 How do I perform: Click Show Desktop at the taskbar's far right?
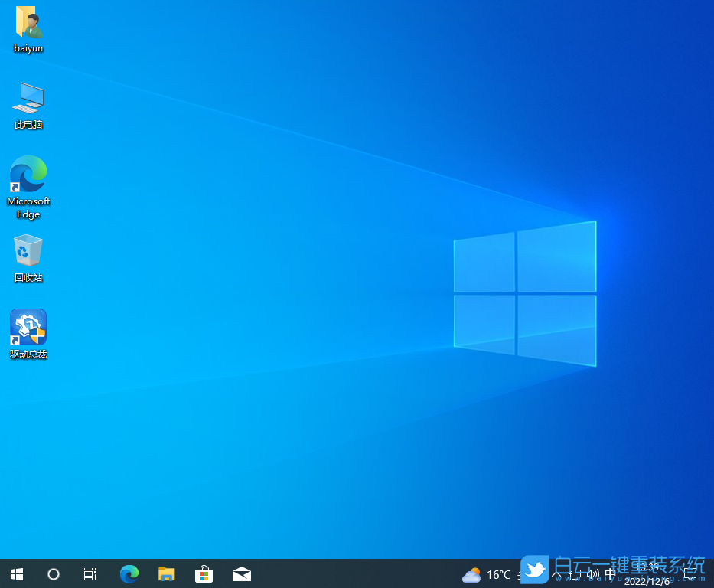coord(712,574)
